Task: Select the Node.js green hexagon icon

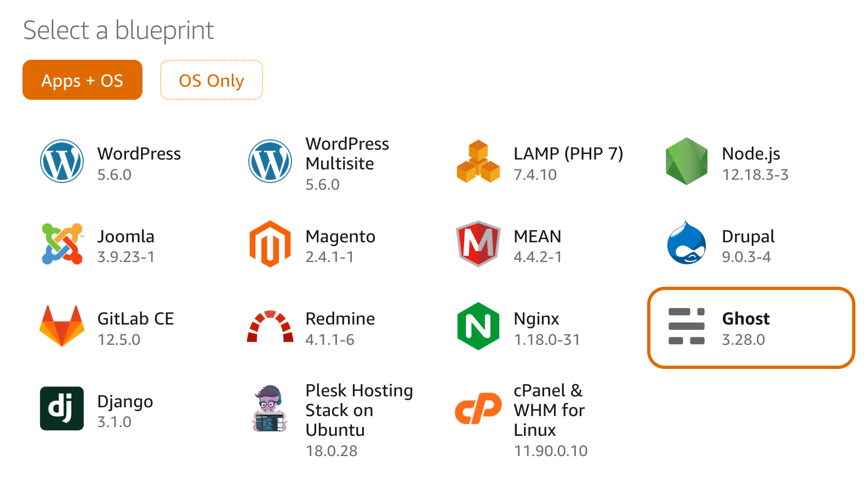Action: point(687,161)
